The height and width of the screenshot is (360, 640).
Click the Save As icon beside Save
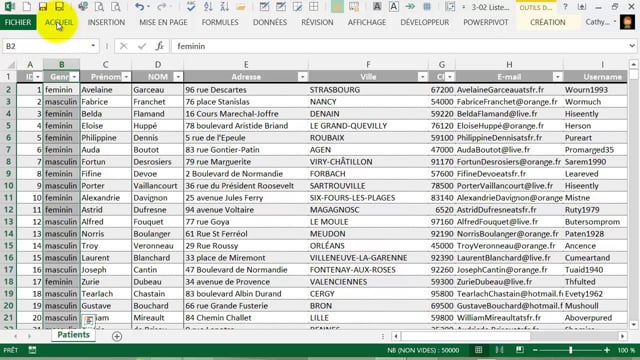click(x=60, y=7)
